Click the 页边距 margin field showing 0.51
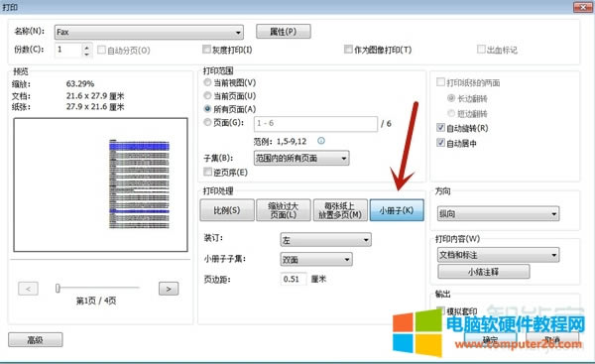 pos(293,280)
